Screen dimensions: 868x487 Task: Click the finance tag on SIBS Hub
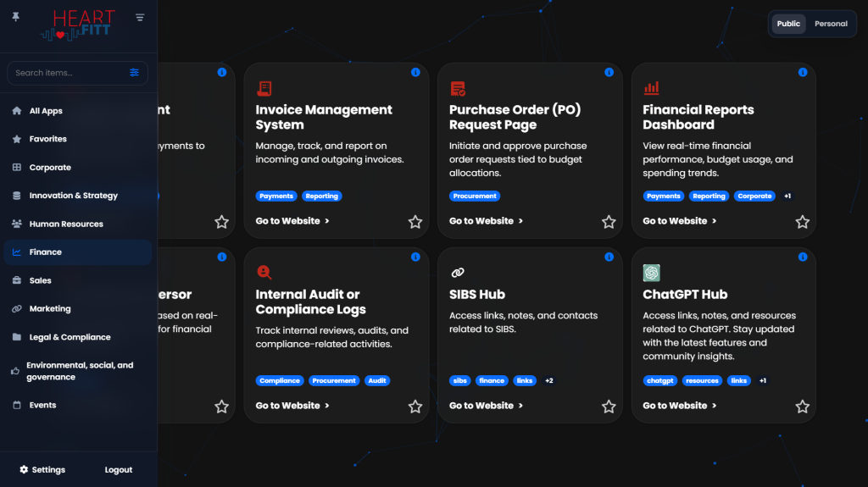(492, 381)
